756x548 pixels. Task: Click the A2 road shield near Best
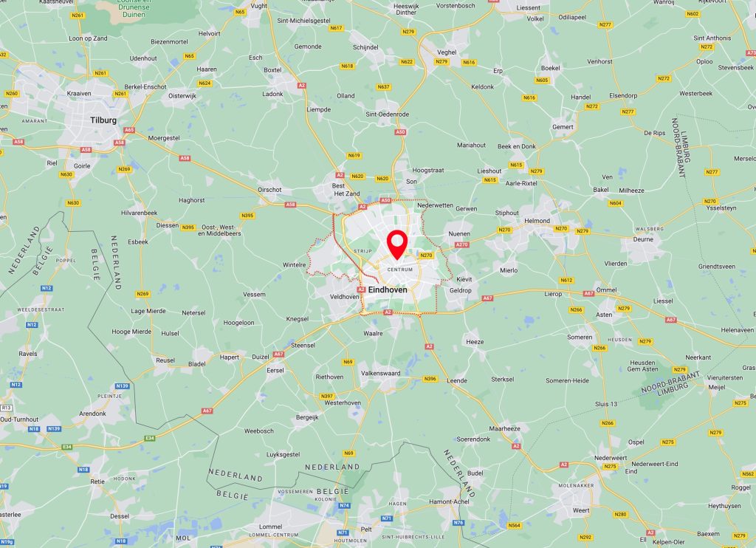point(340,175)
